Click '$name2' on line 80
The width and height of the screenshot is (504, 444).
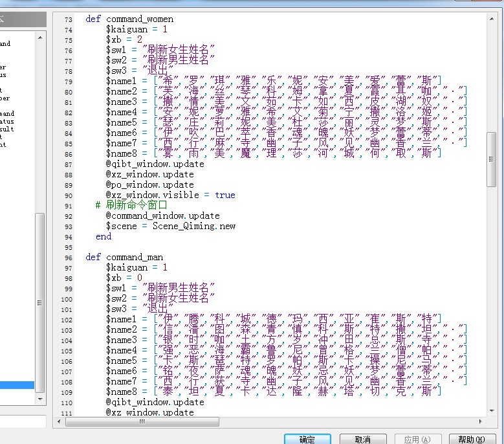tap(121, 92)
